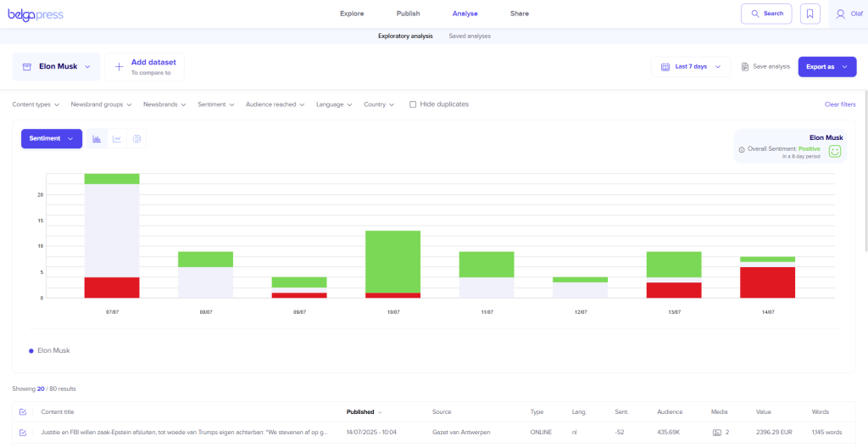Viewport: 868px width, 447px height.
Task: Open the bookmarks icon button
Action: [810, 14]
